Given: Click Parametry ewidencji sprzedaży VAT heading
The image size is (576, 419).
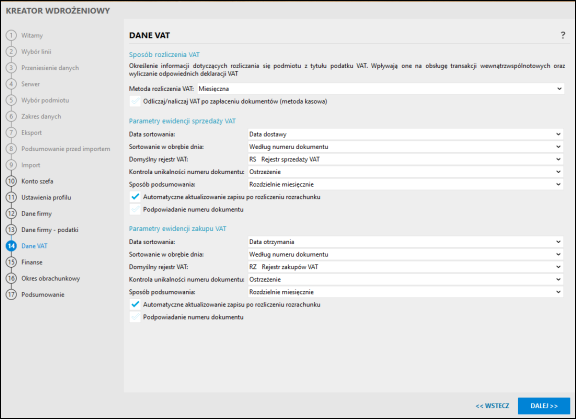Looking at the screenshot, I should click(x=182, y=121).
